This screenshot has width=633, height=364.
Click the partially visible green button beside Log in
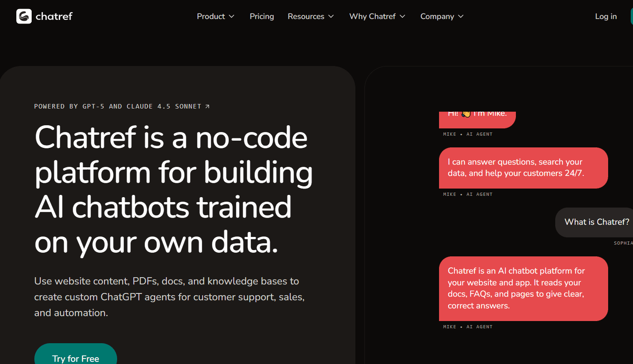coord(631,17)
